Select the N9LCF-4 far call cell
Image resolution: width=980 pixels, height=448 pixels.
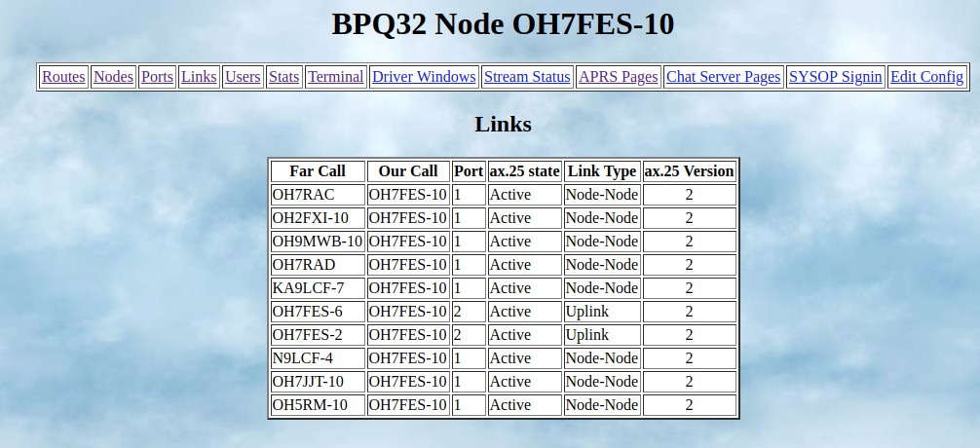(318, 358)
